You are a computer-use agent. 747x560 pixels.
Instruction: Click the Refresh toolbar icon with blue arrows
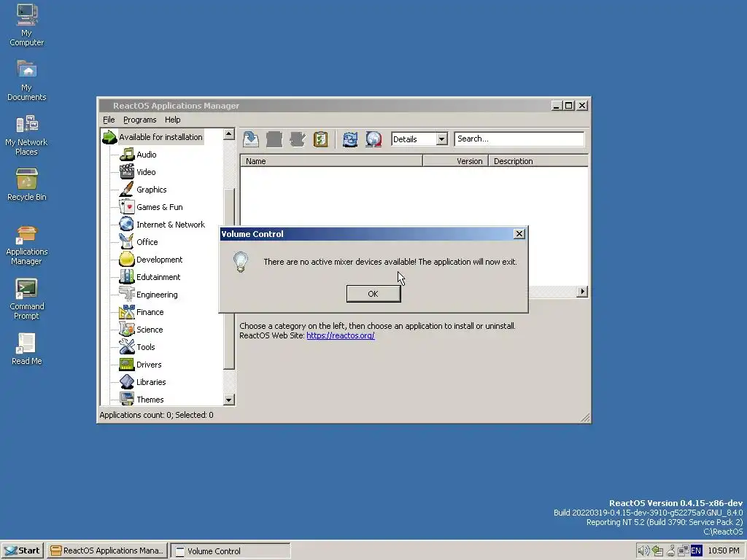pos(350,139)
